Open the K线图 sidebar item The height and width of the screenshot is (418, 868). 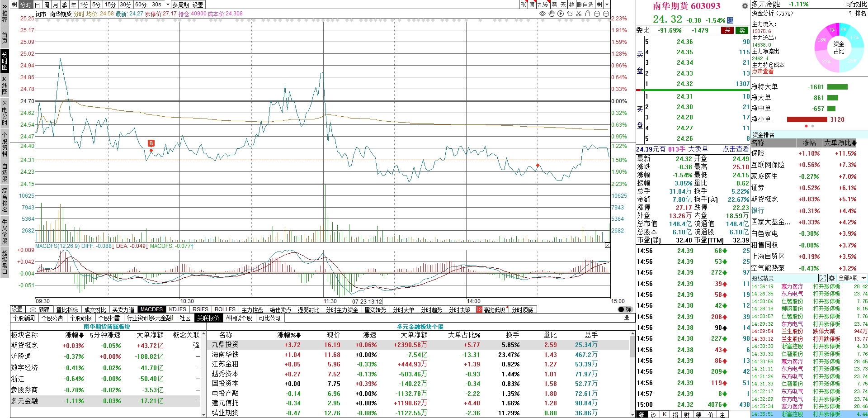(x=5, y=85)
